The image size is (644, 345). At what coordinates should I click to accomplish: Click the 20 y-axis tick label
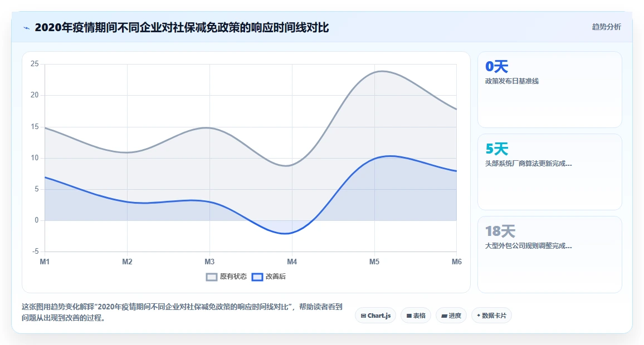[x=35, y=95]
